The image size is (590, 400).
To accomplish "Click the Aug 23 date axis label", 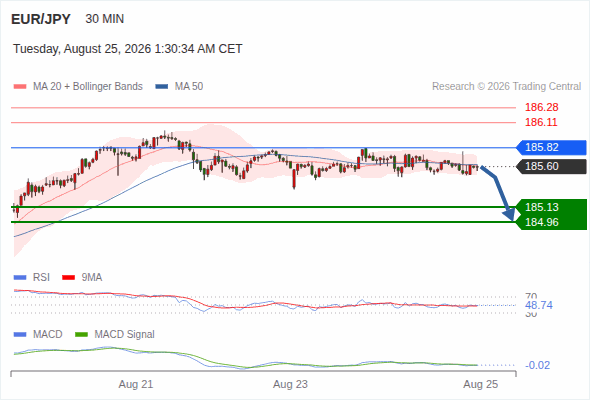I will pyautogui.click(x=290, y=384).
